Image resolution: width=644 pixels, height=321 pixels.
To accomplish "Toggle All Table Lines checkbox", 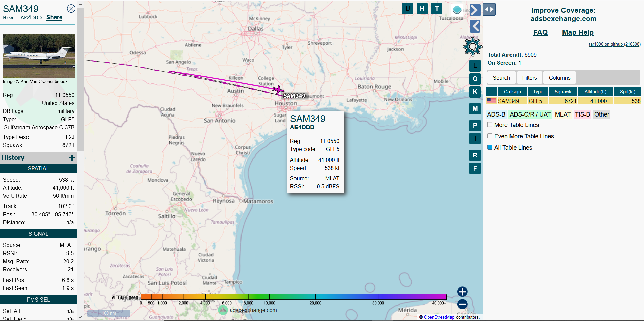I will [490, 147].
